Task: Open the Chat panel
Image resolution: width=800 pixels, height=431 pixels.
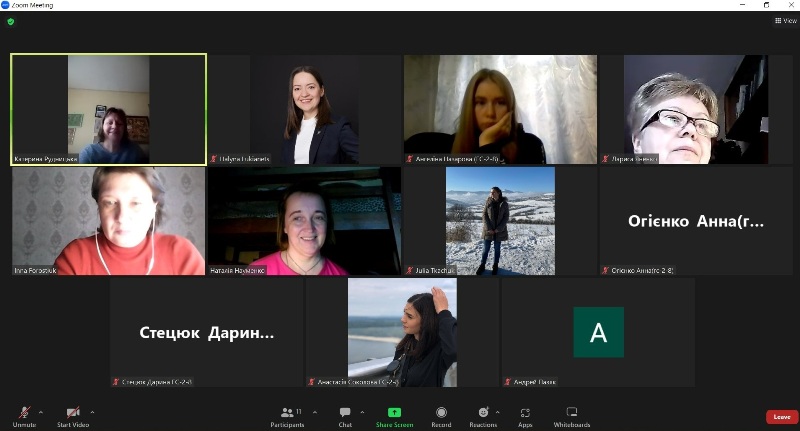Action: click(345, 416)
